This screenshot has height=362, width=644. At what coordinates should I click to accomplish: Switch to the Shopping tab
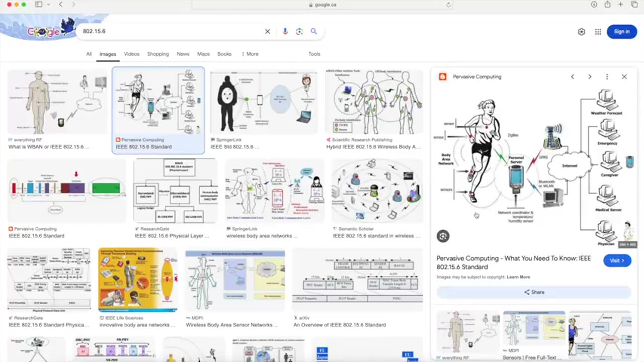158,54
